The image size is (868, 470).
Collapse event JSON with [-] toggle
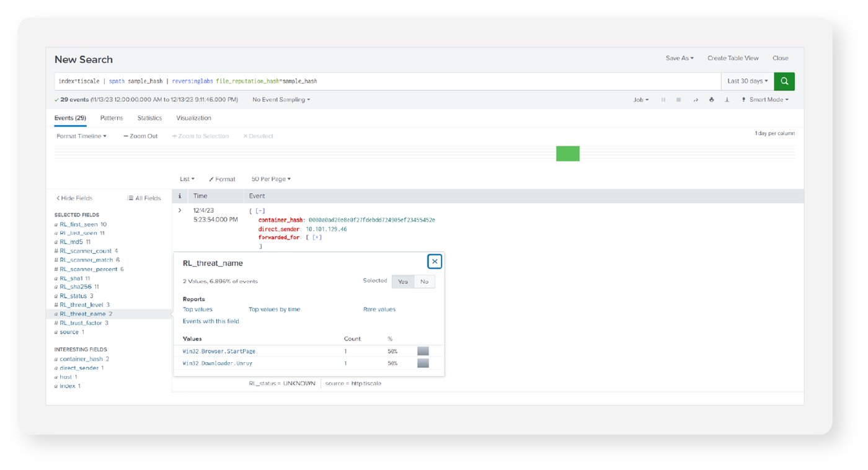[x=260, y=211]
